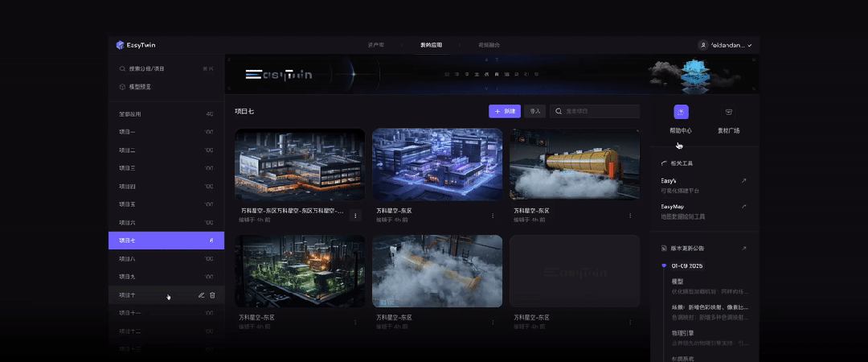Open the 帮助中心 label link
This screenshot has height=362, width=868.
(681, 131)
